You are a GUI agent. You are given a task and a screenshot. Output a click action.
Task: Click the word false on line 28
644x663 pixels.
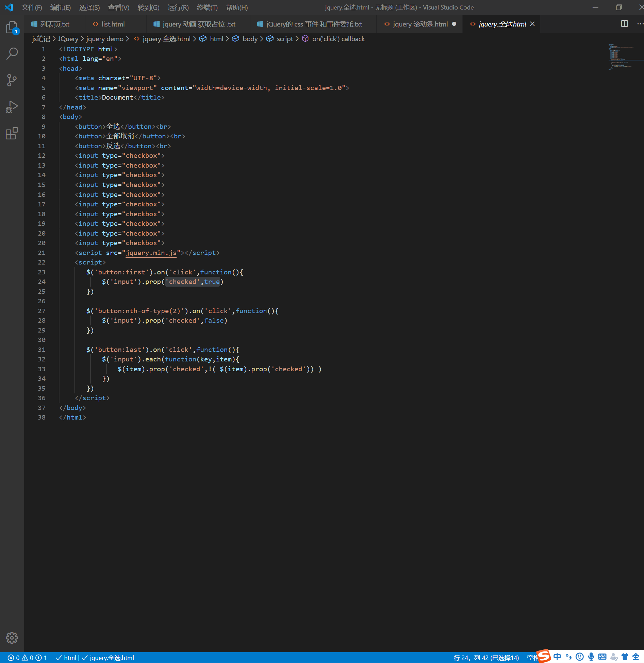214,320
